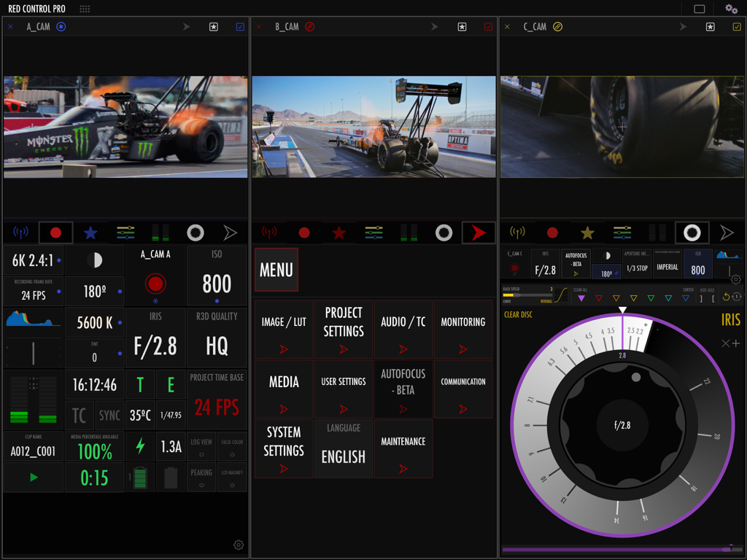747x560 pixels.
Task: Click the A_CAM wireless signal icon
Action: (20, 233)
